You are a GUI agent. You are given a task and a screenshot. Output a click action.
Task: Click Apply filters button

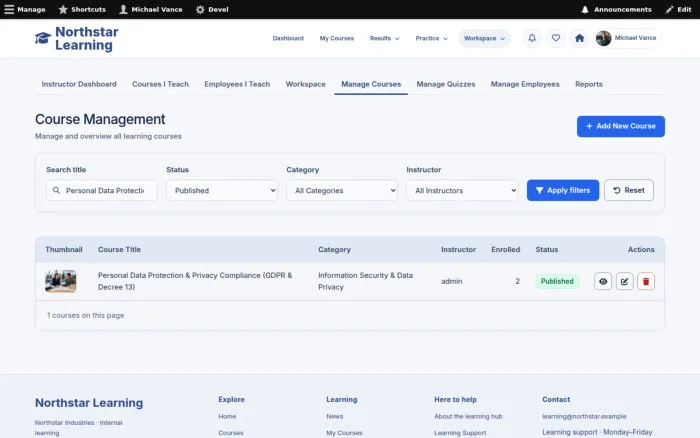point(563,190)
